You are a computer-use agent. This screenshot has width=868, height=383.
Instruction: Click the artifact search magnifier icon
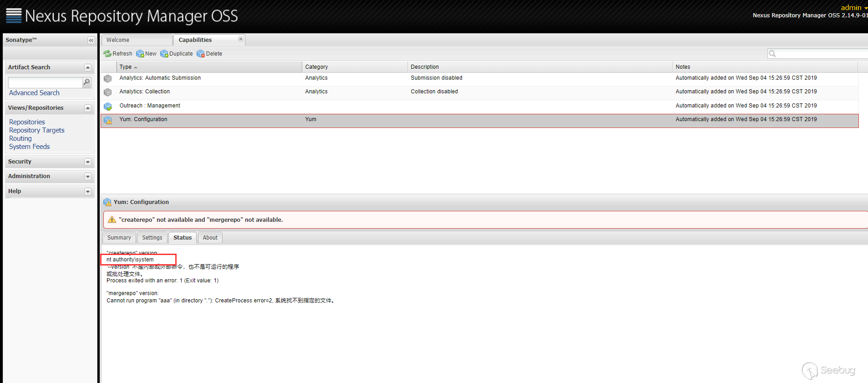[x=86, y=82]
